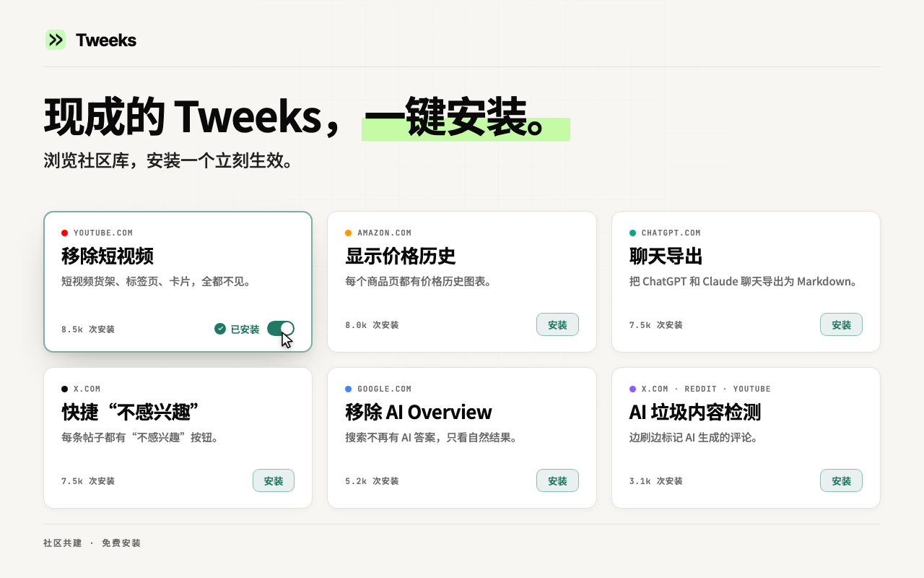The height and width of the screenshot is (578, 924).
Task: Click the 8.0k 次安装 count
Action: point(372,325)
